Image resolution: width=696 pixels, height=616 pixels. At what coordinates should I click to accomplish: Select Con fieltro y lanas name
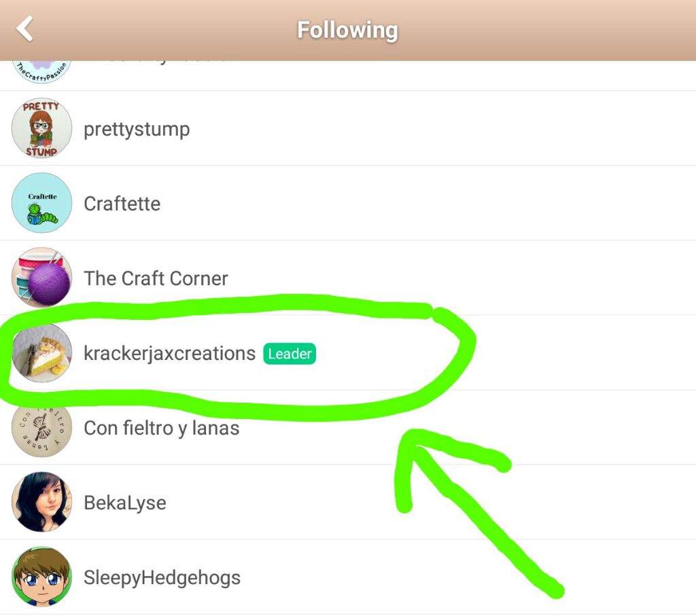coord(162,429)
